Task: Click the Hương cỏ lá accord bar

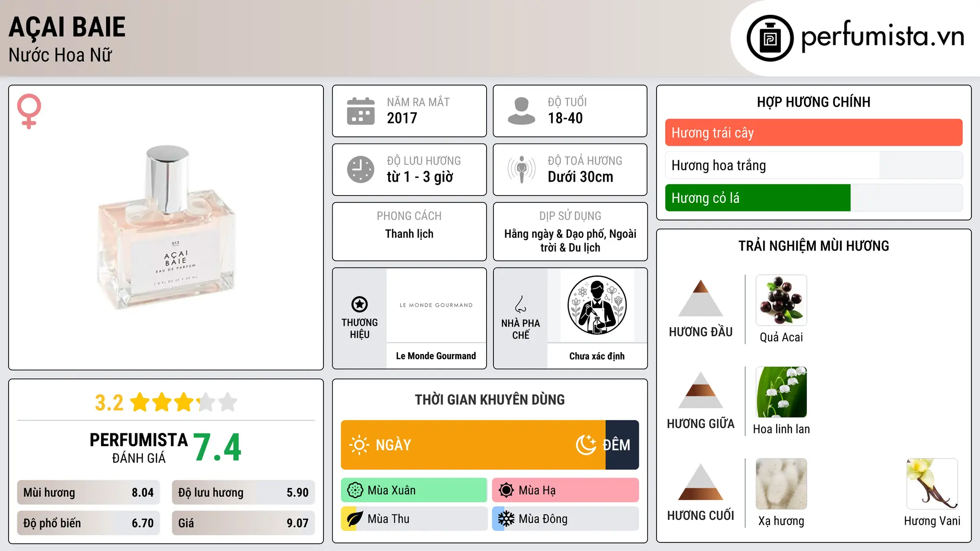Action: 814,198
